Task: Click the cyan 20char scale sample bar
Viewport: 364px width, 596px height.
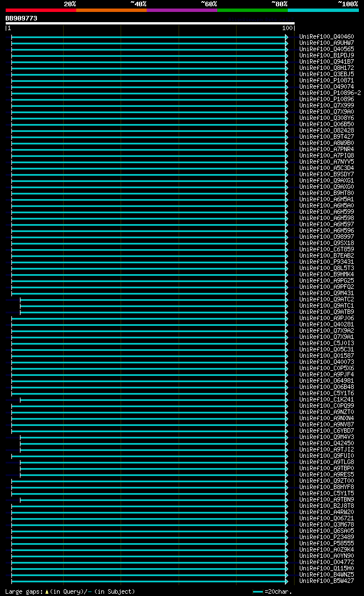Action: click(258, 592)
